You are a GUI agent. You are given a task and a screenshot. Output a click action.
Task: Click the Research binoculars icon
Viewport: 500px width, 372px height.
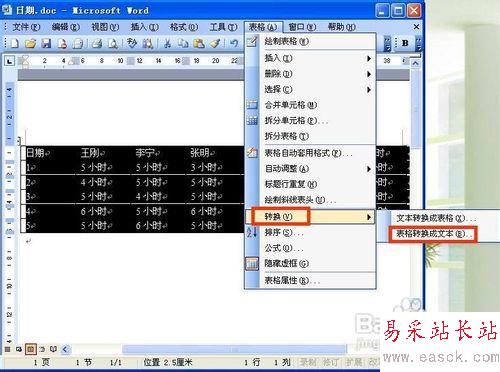pos(148,43)
